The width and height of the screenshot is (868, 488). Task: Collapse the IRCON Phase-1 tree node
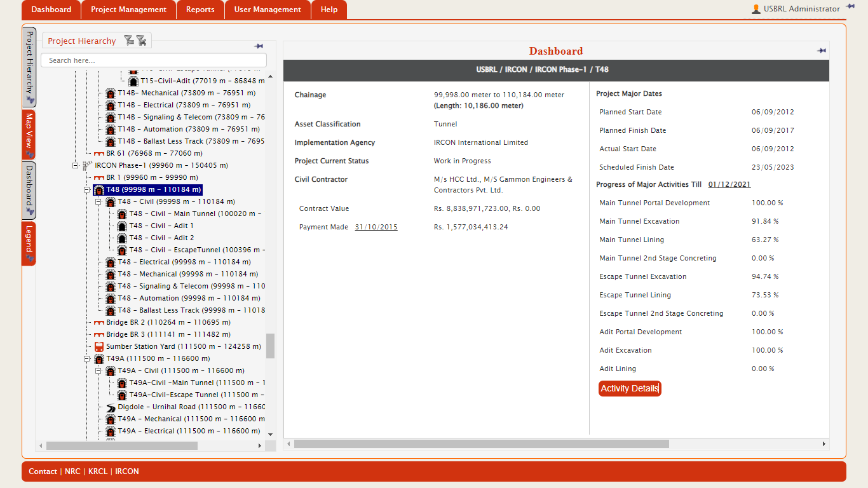pyautogui.click(x=76, y=165)
